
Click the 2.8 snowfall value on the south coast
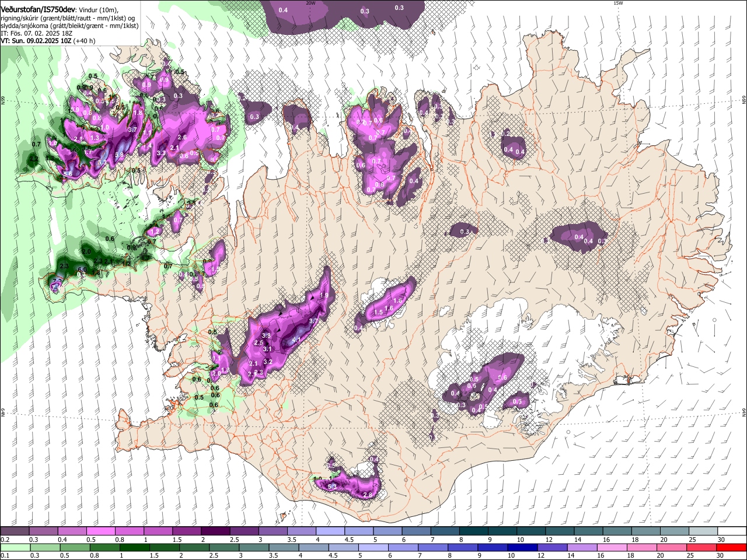(368, 495)
